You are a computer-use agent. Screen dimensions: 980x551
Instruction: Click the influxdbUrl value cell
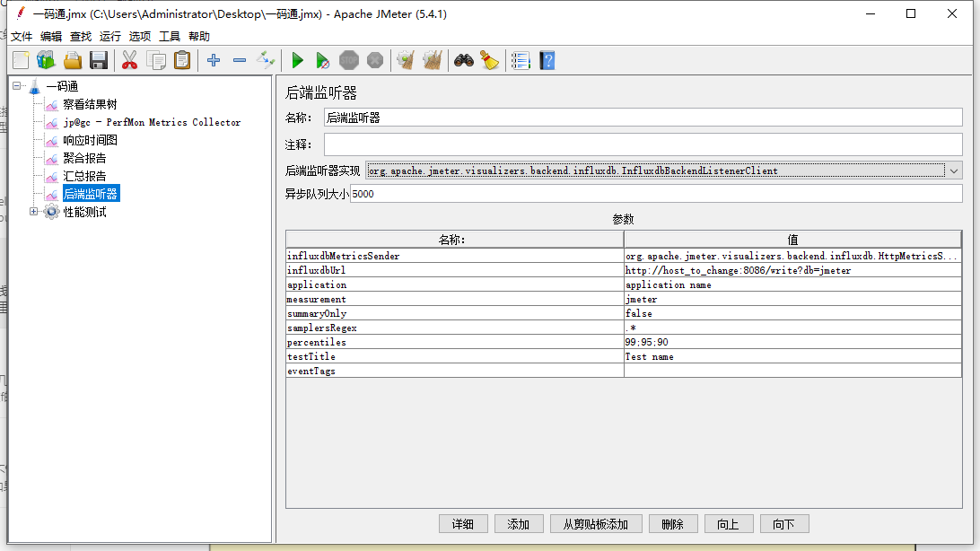(792, 270)
